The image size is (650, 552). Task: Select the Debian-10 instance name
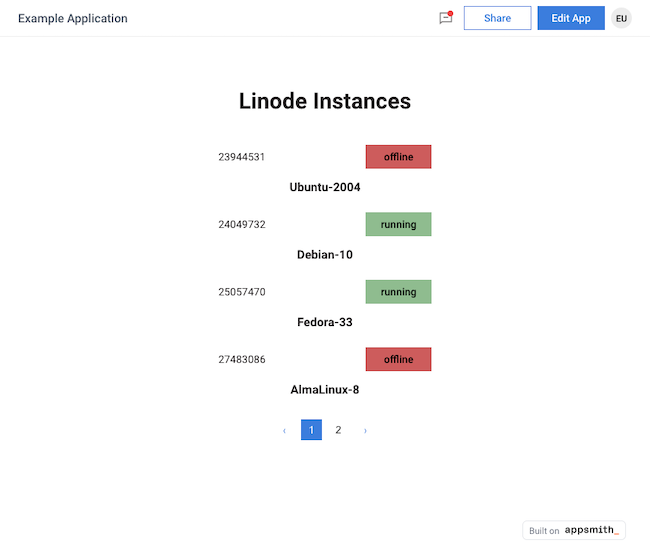tap(325, 255)
